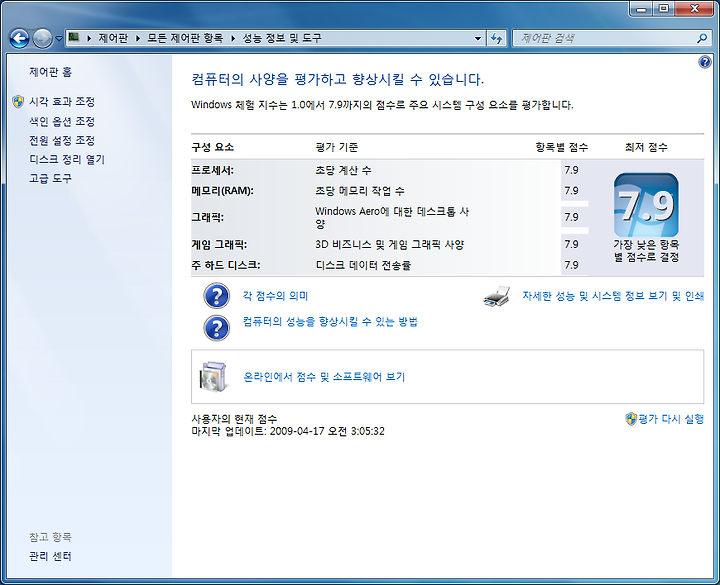Open 제어판 홈 in sidebar
The image size is (720, 585).
(51, 72)
